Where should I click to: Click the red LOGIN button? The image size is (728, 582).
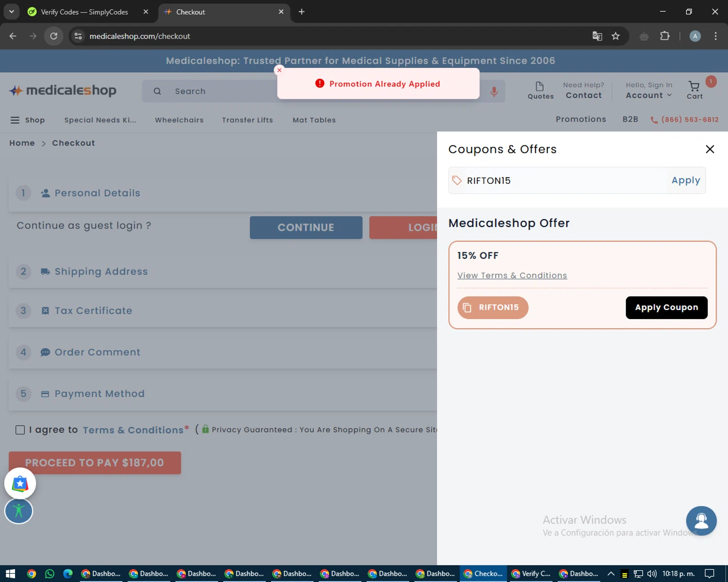point(403,227)
